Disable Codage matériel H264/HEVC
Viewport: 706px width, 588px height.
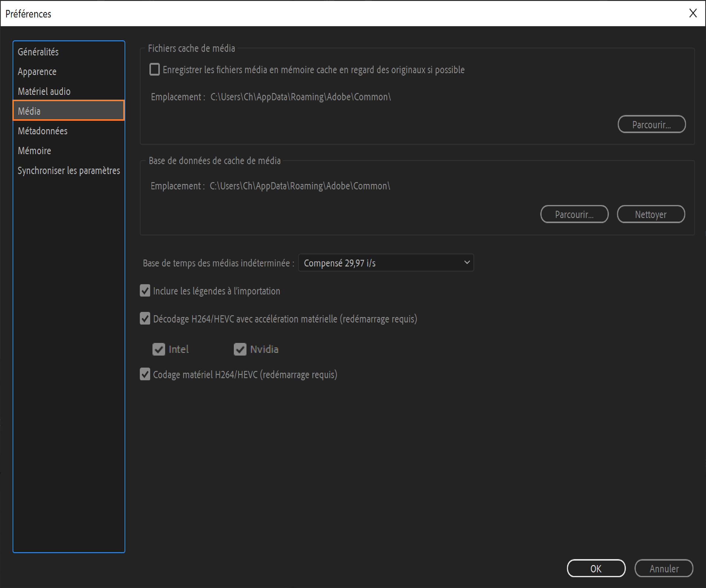[145, 374]
